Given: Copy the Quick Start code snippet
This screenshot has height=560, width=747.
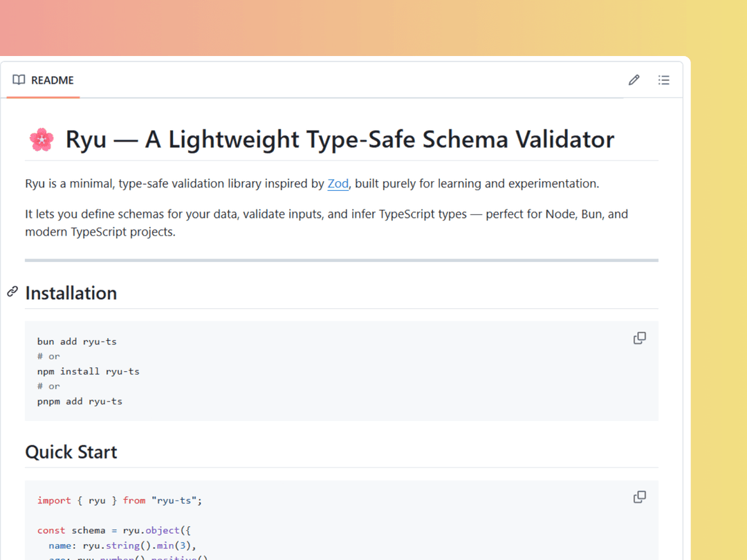Looking at the screenshot, I should click(640, 497).
